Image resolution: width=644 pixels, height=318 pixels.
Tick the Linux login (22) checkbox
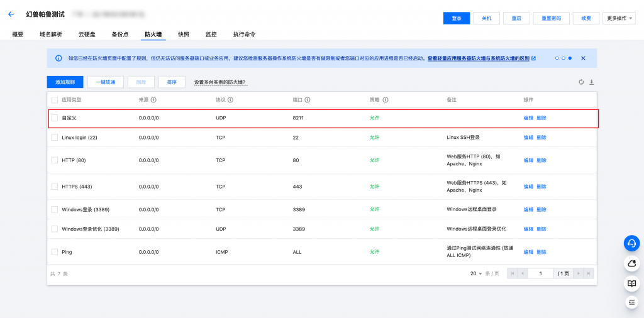(x=55, y=137)
